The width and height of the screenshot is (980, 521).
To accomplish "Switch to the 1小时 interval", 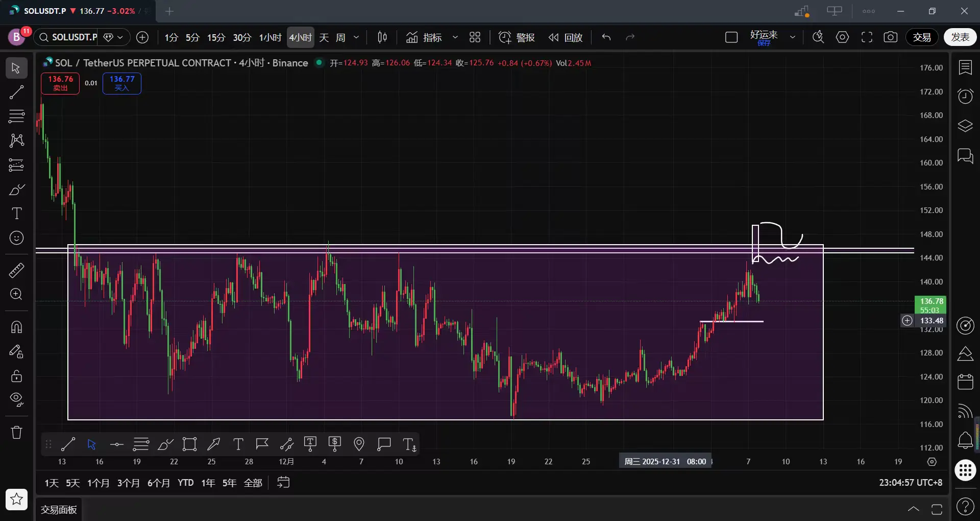I will pos(270,37).
